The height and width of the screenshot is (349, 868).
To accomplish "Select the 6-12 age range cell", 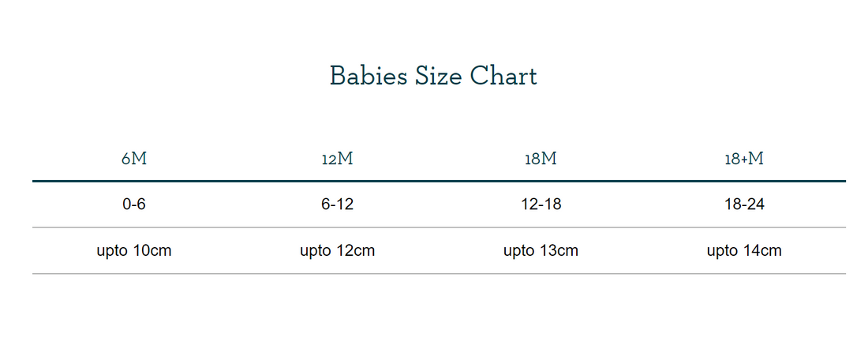I will (x=337, y=205).
